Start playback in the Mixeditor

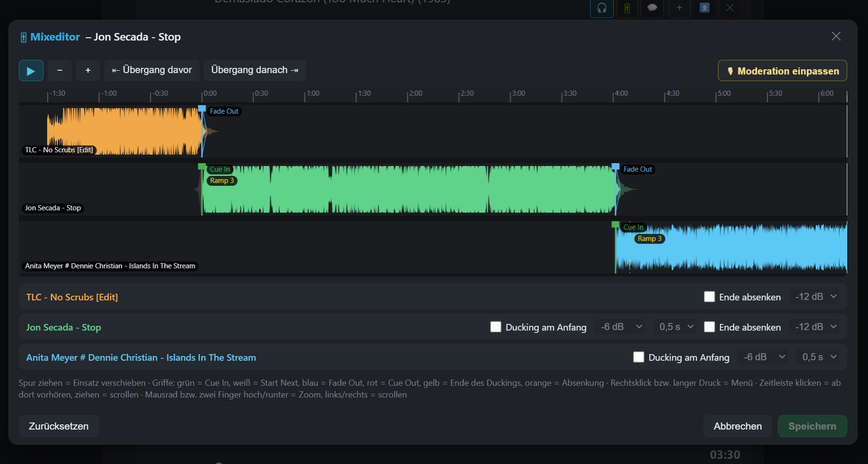tap(31, 71)
